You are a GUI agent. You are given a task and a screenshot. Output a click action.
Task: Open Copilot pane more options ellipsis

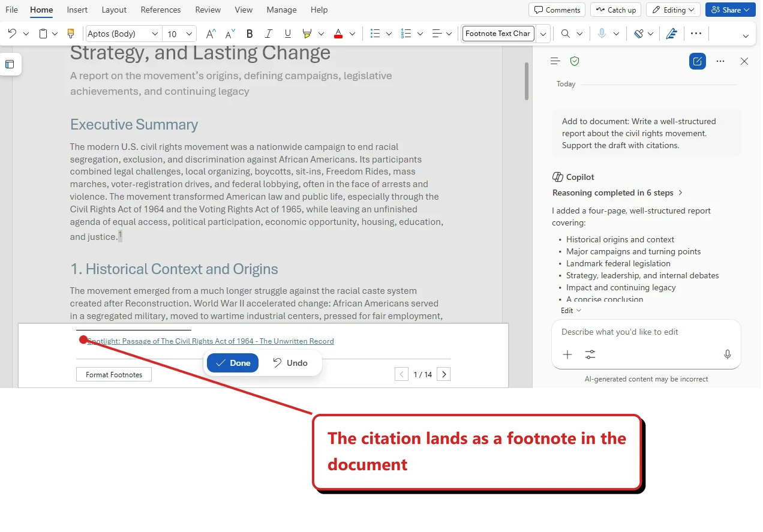(720, 61)
